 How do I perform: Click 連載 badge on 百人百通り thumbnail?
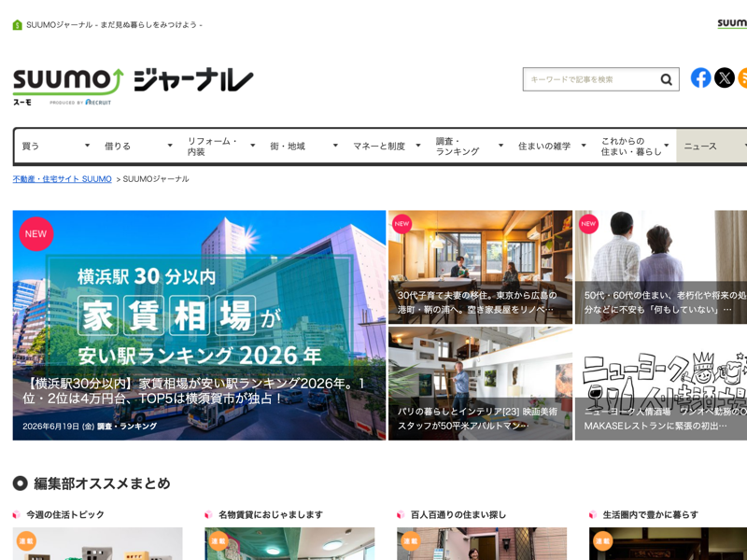coord(410,541)
